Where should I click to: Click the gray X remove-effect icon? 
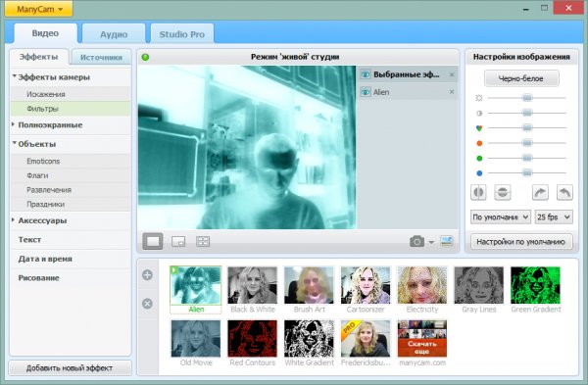click(147, 304)
